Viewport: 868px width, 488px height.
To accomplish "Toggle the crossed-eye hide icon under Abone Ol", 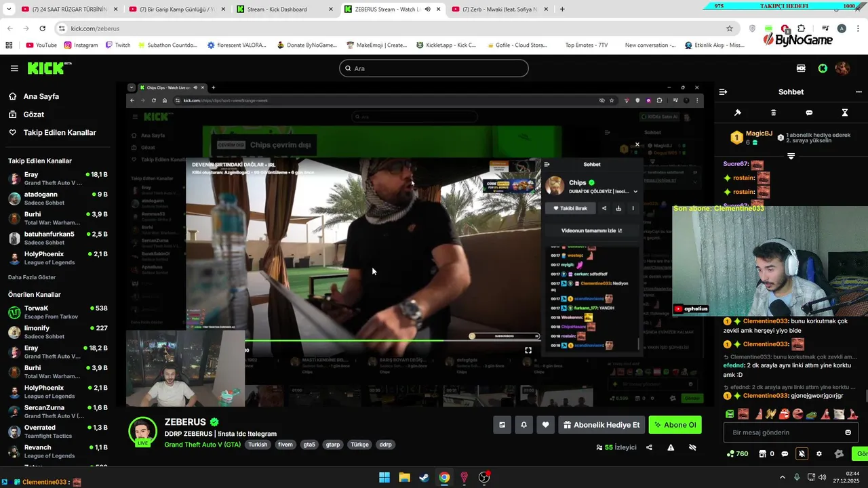I will coord(692,447).
